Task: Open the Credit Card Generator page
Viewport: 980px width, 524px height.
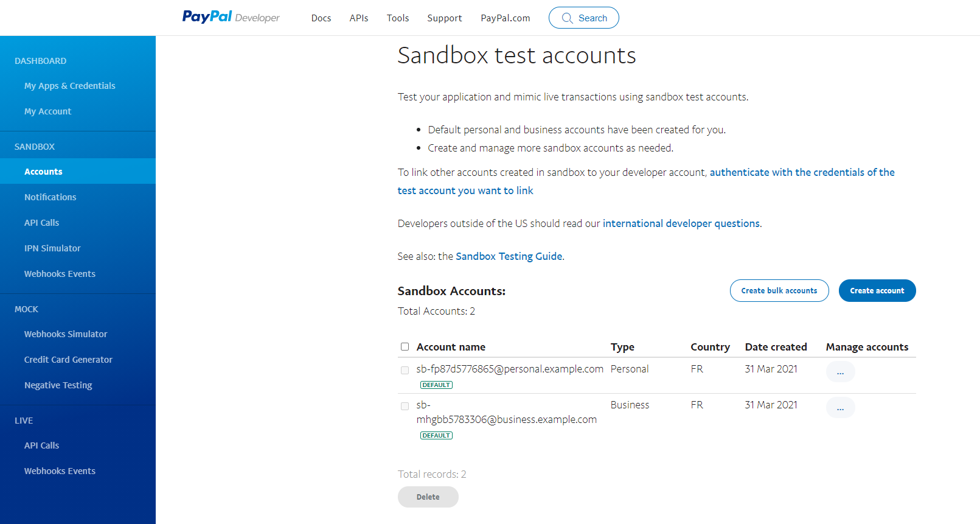Action: [x=68, y=360]
